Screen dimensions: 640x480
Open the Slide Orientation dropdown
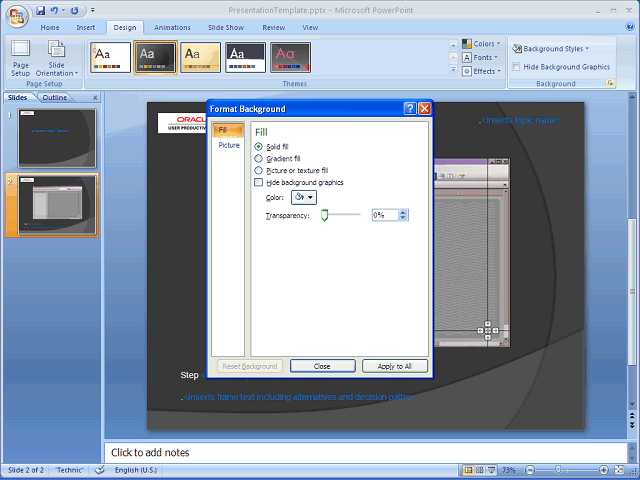(x=56, y=58)
